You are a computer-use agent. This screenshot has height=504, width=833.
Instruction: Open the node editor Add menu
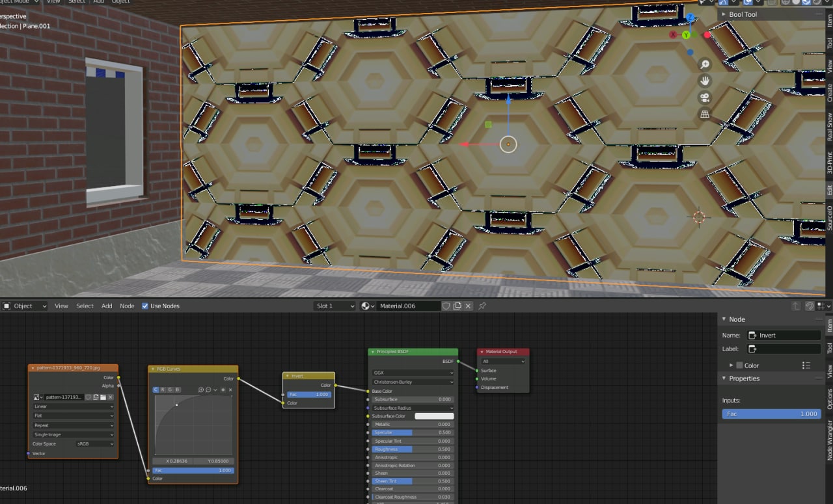[107, 306]
